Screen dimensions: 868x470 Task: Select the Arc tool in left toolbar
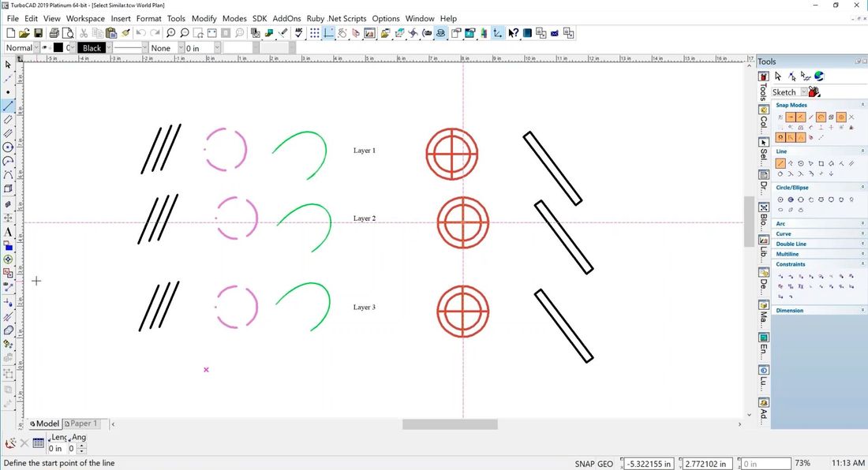click(8, 161)
